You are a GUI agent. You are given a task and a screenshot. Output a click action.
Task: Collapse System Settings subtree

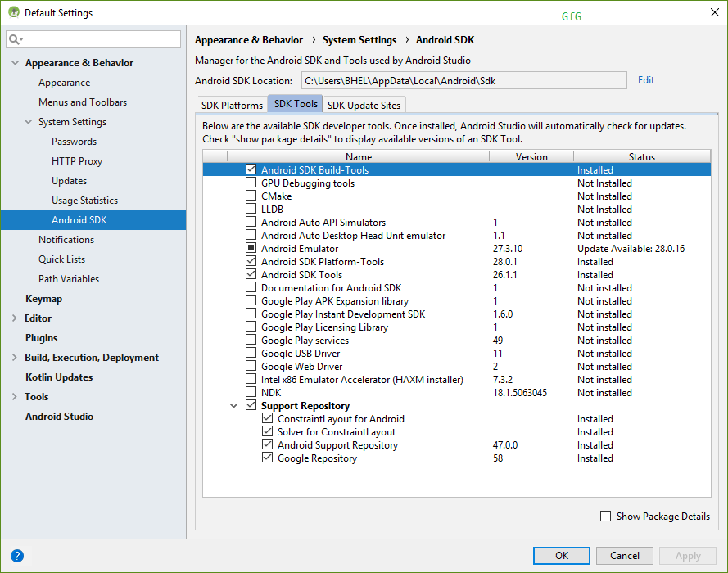[x=29, y=122]
